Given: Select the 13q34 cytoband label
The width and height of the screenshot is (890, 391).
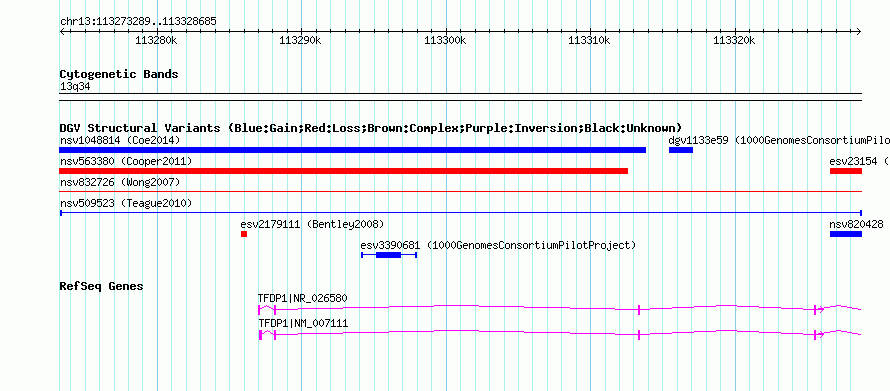Looking at the screenshot, I should click(x=75, y=87).
